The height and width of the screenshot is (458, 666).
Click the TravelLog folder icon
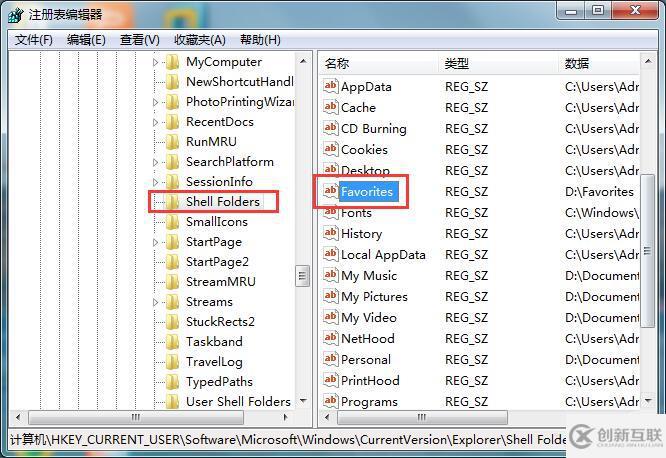point(172,362)
